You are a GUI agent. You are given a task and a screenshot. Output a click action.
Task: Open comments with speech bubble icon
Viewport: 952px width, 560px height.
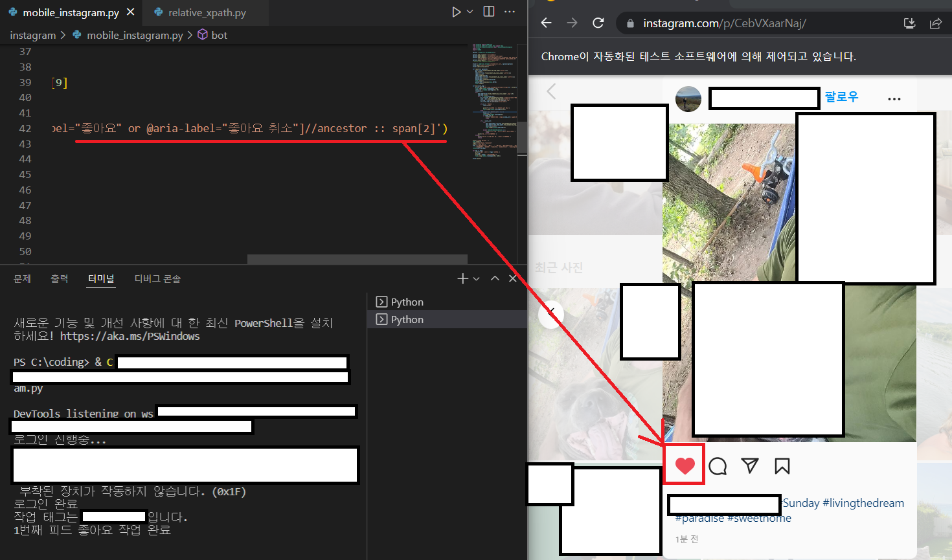pos(718,466)
